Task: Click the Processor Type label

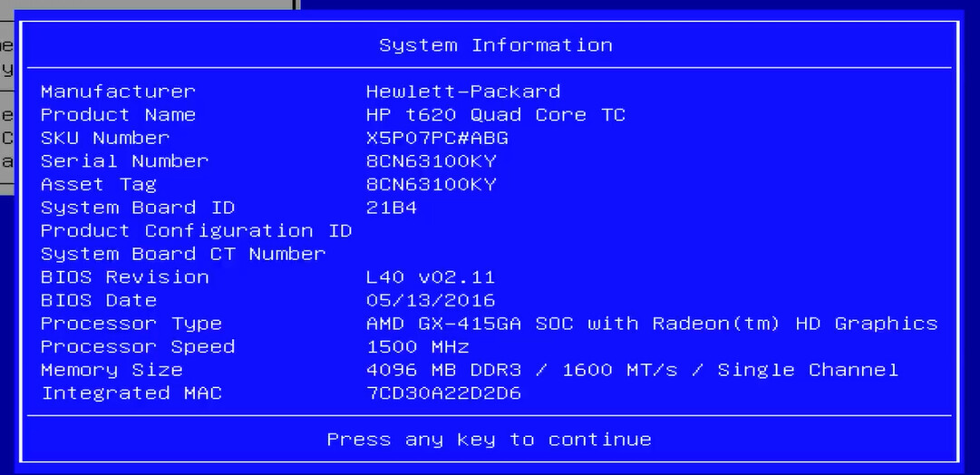Action: tap(131, 324)
